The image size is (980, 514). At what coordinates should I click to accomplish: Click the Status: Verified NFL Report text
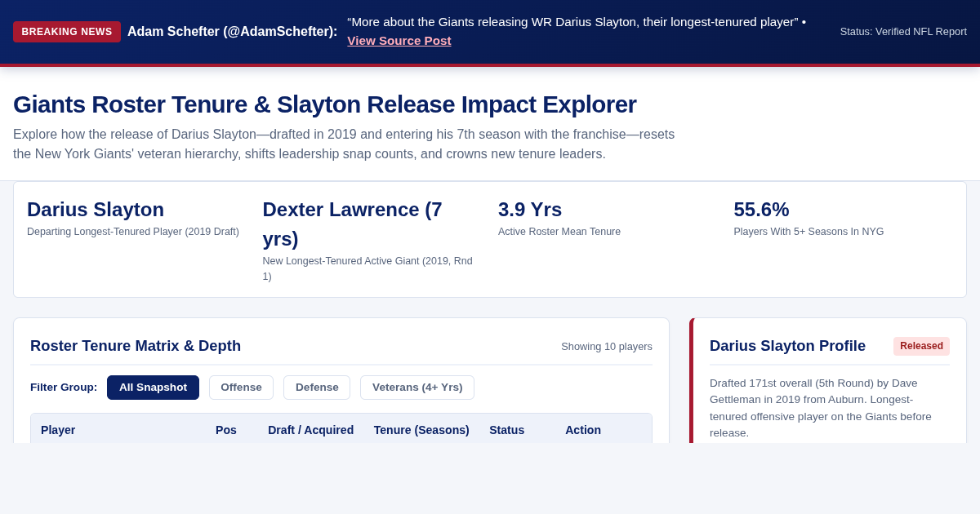pyautogui.click(x=903, y=32)
